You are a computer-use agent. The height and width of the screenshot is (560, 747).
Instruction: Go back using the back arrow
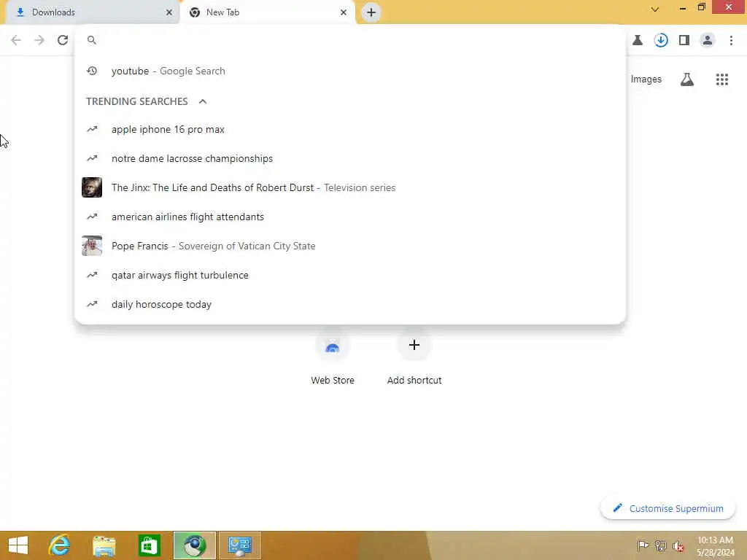point(16,40)
